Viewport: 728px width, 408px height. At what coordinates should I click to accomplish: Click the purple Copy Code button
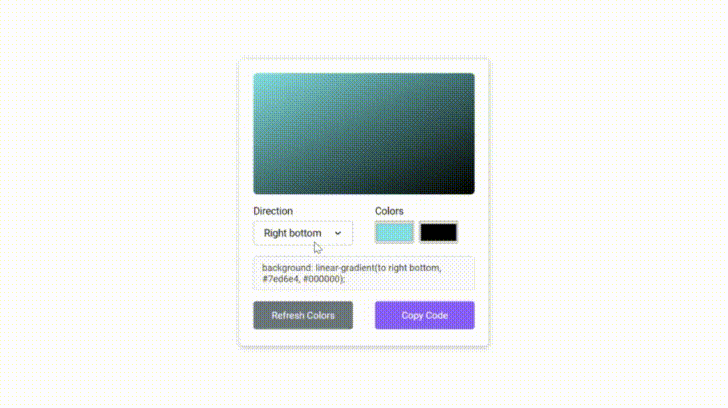424,315
